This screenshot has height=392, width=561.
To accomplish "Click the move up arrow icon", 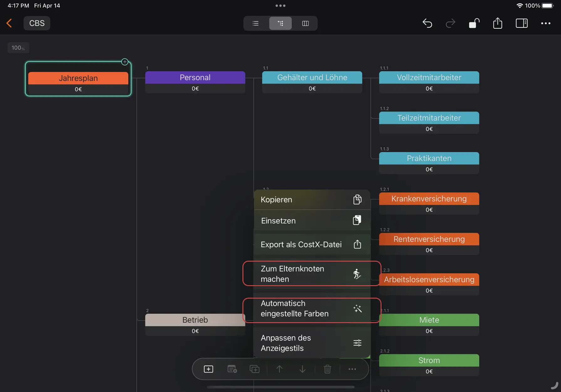I will (279, 369).
